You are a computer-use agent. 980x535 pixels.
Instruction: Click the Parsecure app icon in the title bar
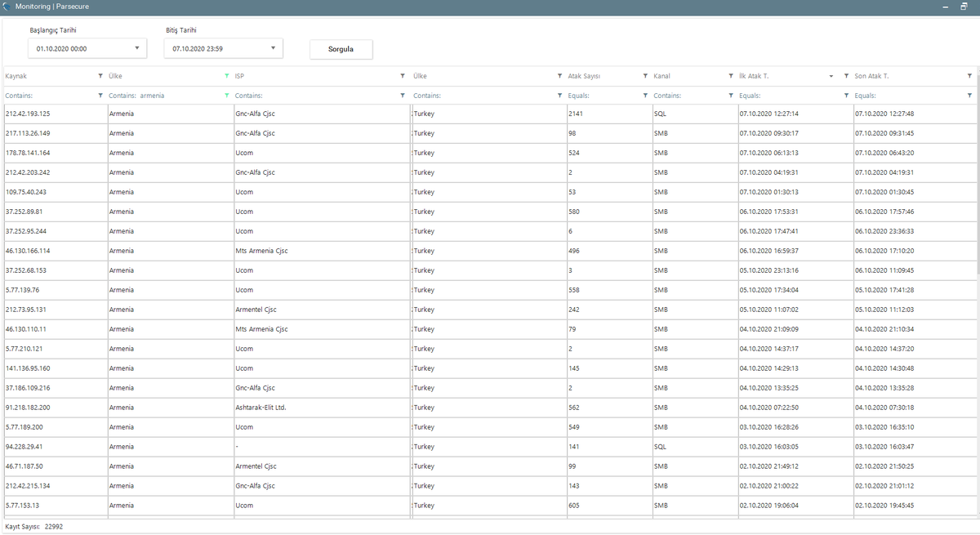[x=7, y=6]
